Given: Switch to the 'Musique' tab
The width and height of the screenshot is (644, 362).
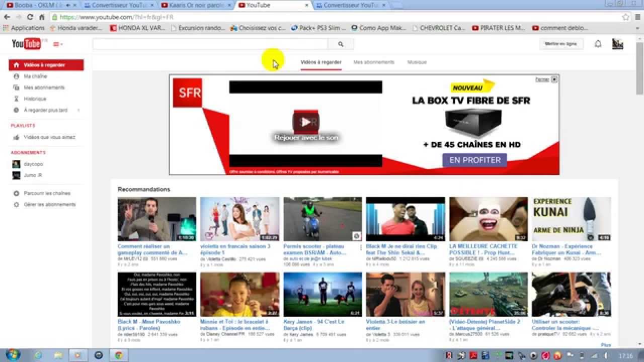Looking at the screenshot, I should 417,62.
